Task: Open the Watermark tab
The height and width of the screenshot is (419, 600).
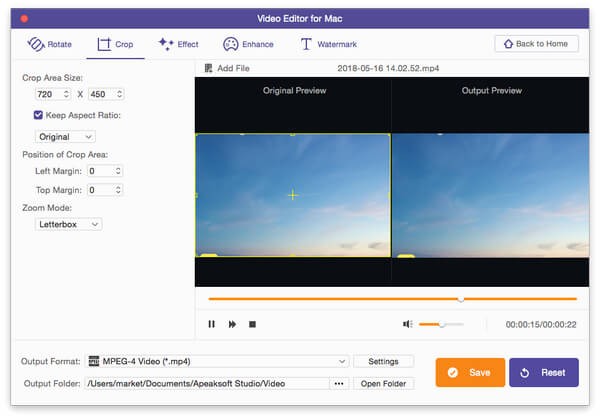Action: [x=328, y=44]
